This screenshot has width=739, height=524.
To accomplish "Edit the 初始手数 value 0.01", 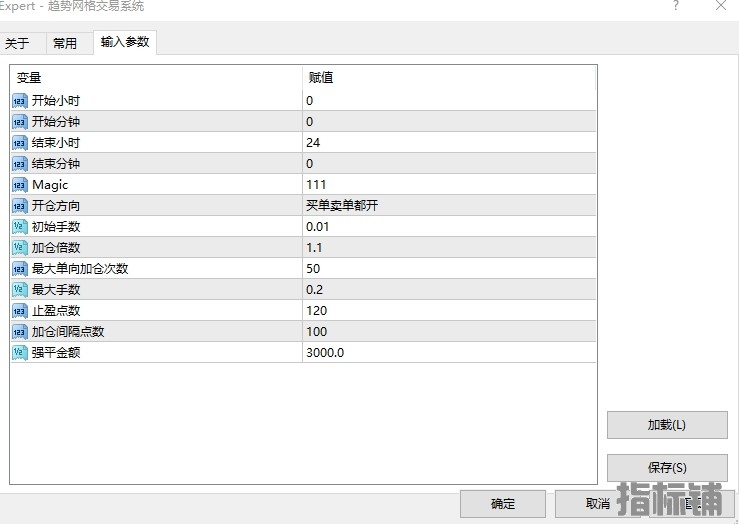I will click(449, 227).
